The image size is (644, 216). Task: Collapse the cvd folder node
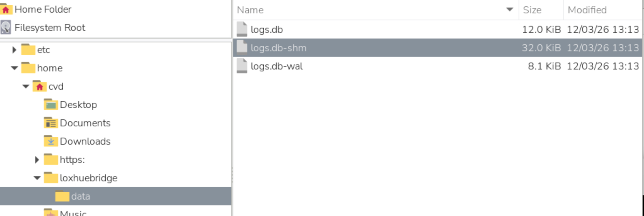(26, 87)
